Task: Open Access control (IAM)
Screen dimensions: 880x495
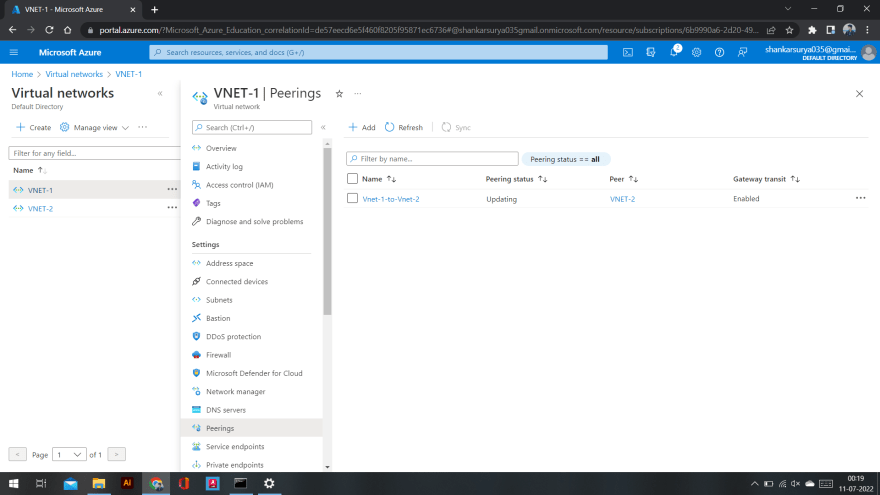Action: coord(239,185)
